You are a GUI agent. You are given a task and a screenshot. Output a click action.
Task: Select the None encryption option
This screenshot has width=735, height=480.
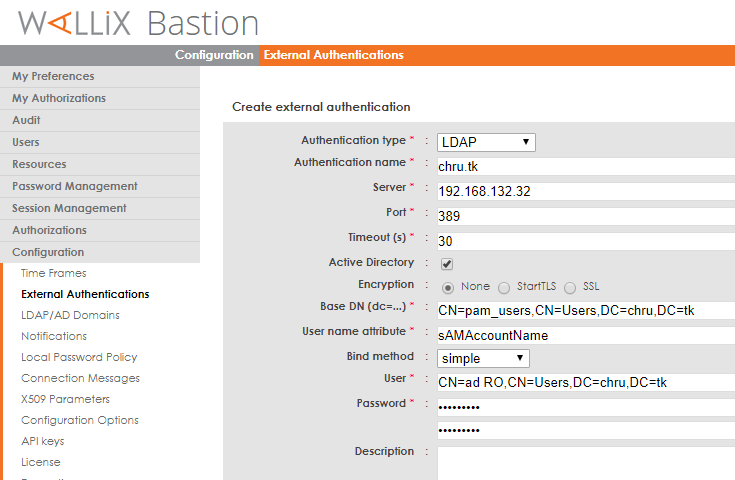[x=447, y=287]
